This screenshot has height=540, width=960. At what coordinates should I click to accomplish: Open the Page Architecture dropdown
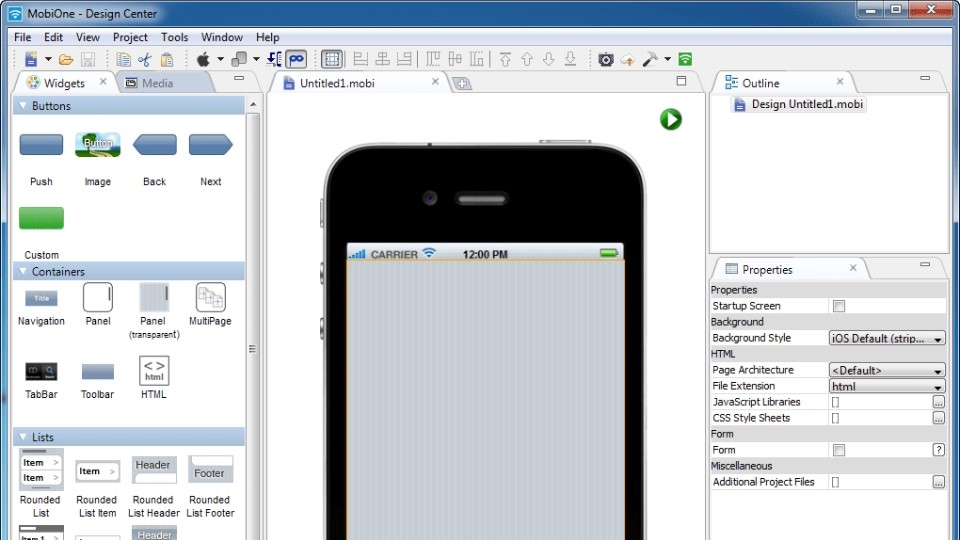(887, 370)
